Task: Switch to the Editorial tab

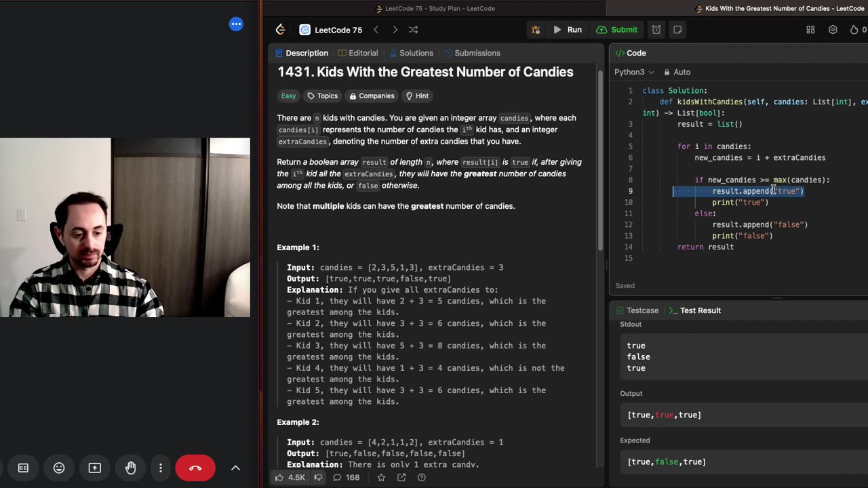Action: (357, 53)
